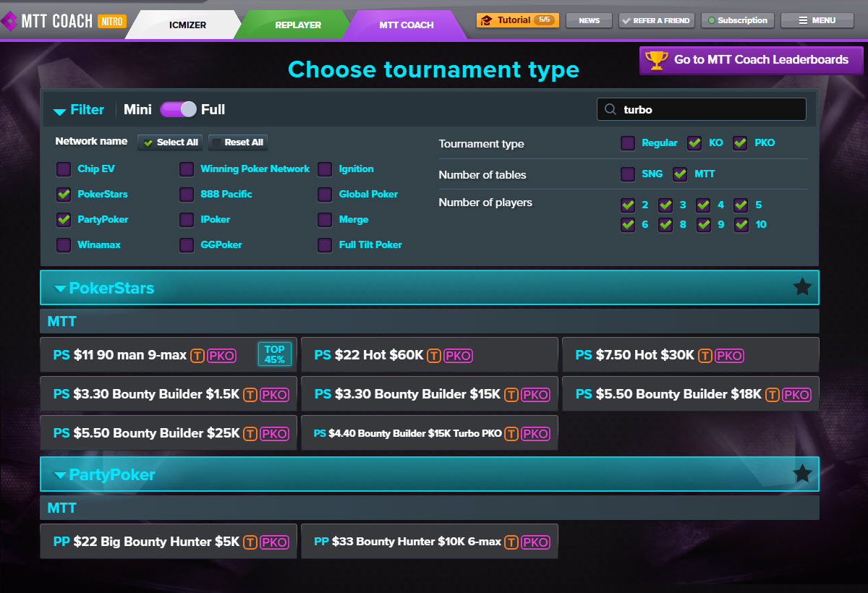Click PKO badge on $5.50 Bounty Builder $18K

(797, 394)
